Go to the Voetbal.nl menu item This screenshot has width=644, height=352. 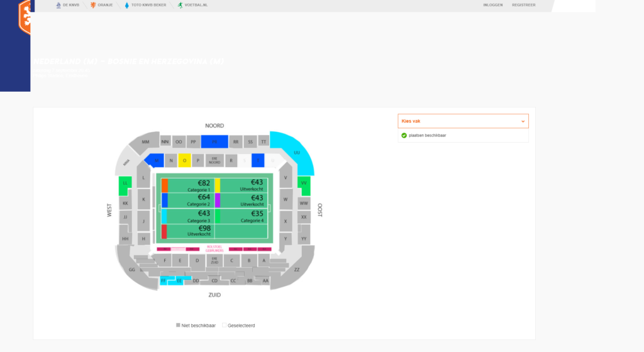tap(196, 5)
